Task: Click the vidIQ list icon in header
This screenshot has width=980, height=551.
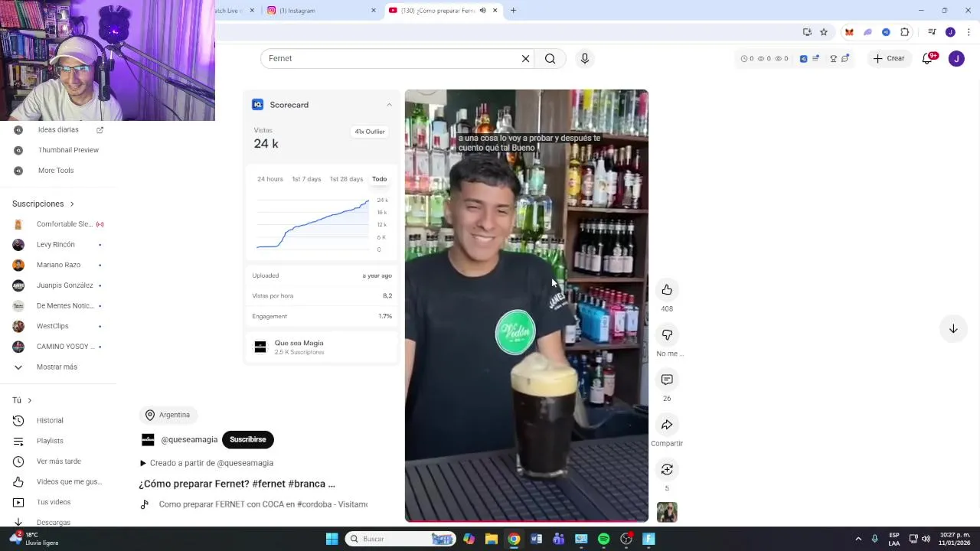Action: [815, 58]
